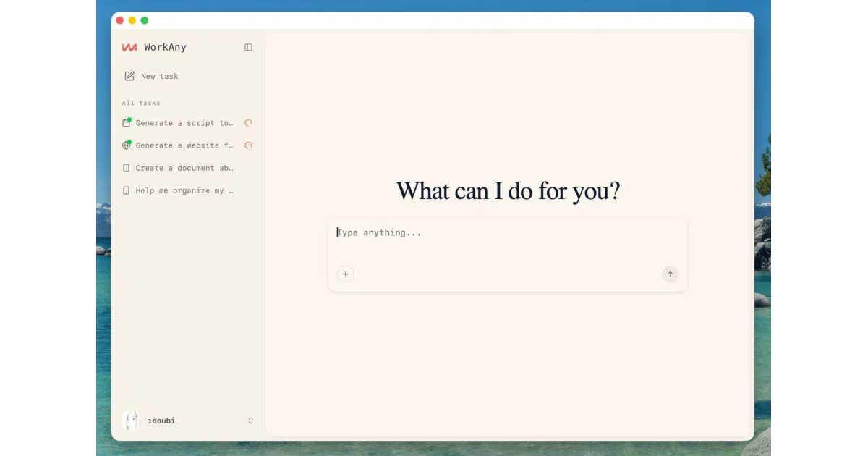This screenshot has height=456, width=868.
Task: Start a New task
Action: (x=151, y=76)
